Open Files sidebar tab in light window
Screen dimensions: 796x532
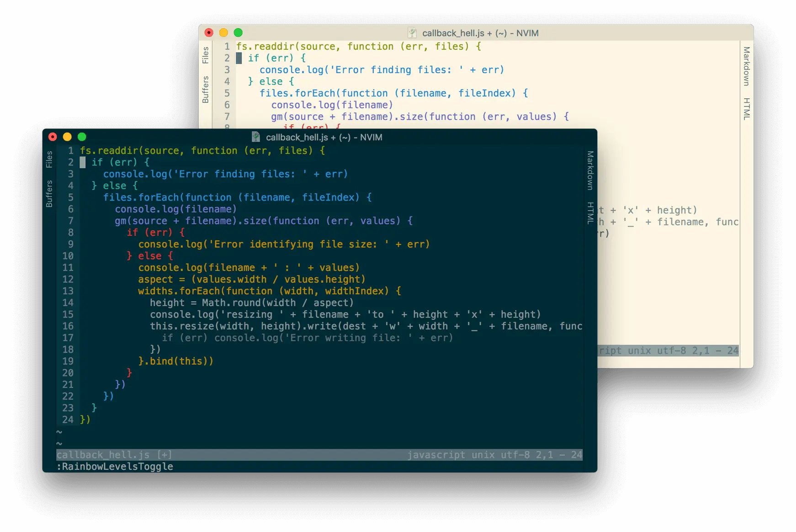click(x=205, y=55)
